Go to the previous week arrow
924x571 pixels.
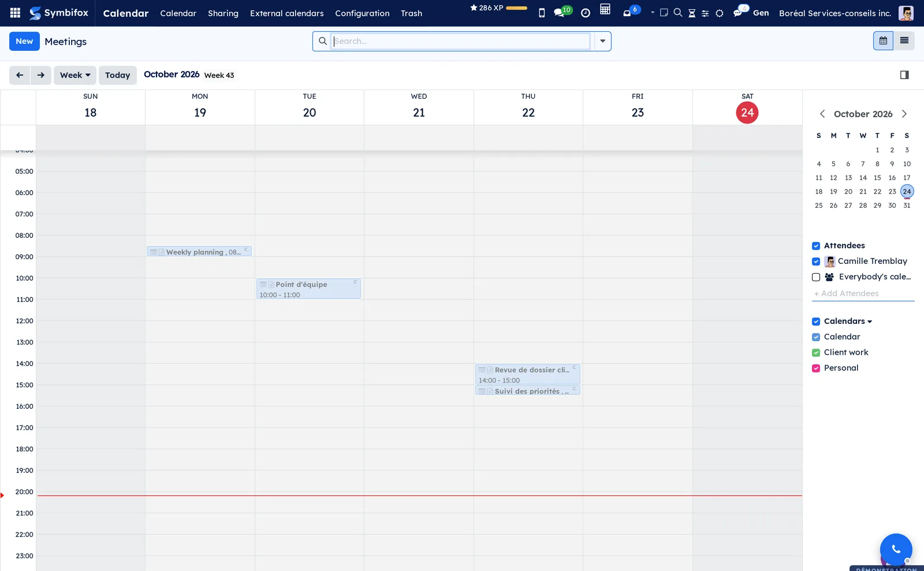coord(20,75)
